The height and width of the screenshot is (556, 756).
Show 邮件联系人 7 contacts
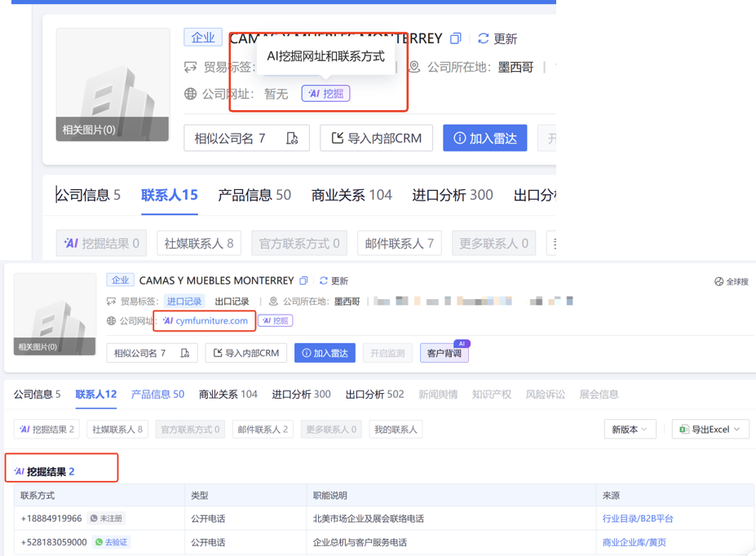point(400,243)
